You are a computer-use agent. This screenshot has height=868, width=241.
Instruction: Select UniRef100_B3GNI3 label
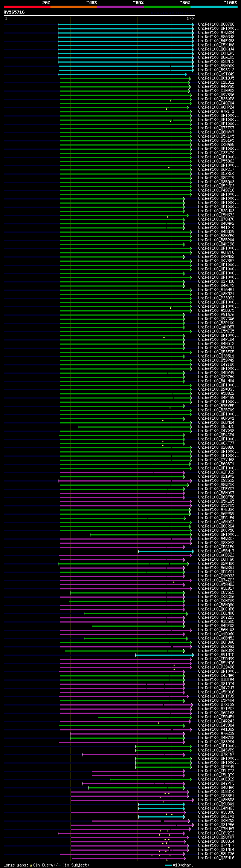coord(216,62)
